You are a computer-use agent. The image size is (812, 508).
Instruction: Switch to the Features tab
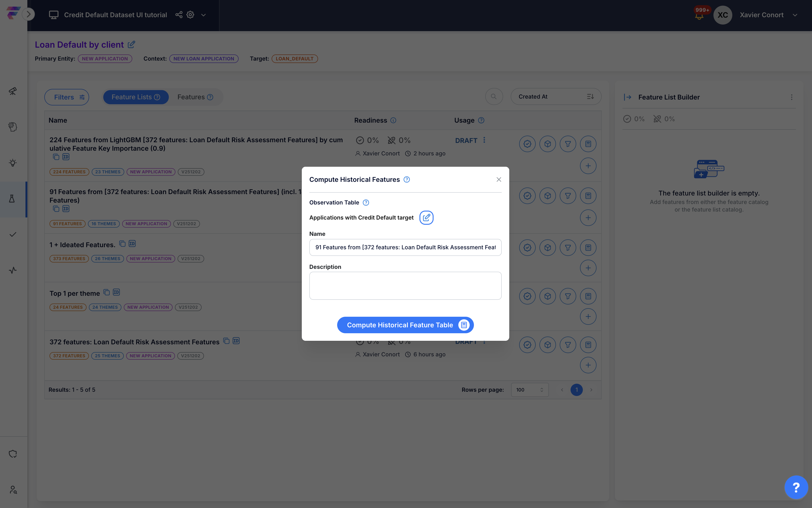[195, 97]
